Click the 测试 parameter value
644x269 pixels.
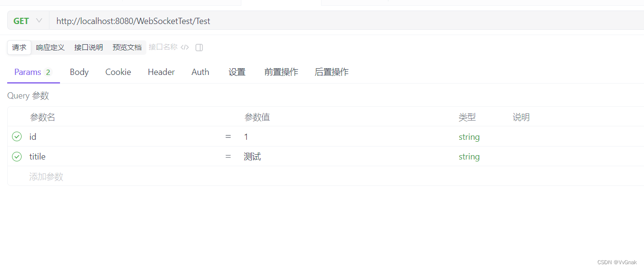coord(252,157)
